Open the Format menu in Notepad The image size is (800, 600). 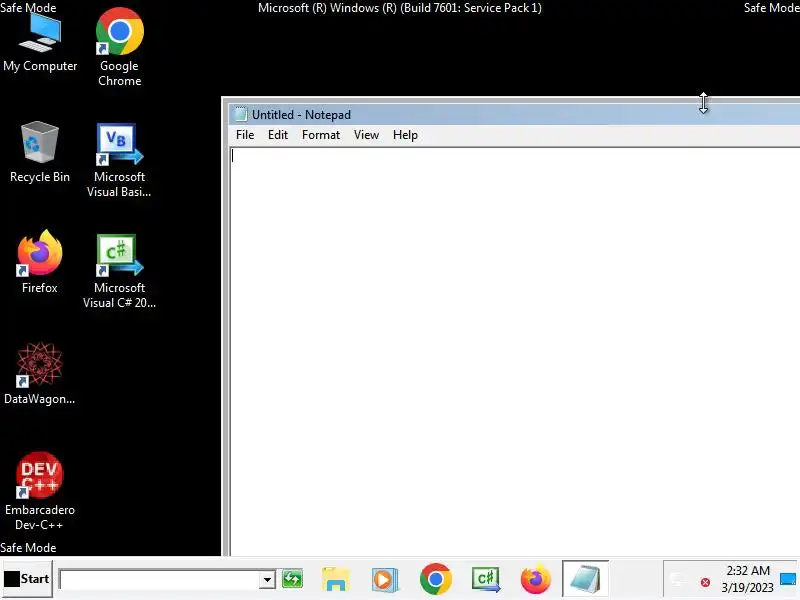320,135
